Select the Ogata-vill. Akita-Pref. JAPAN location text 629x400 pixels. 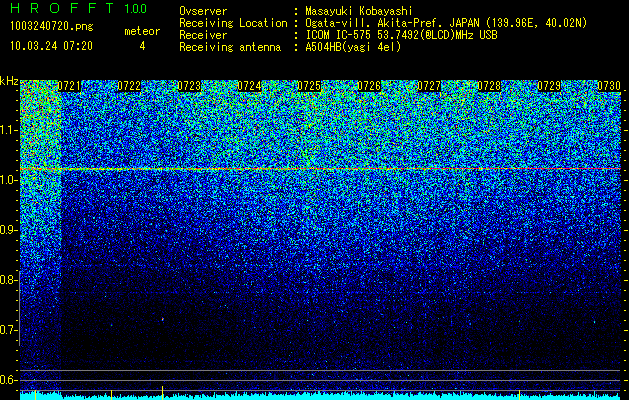click(446, 23)
